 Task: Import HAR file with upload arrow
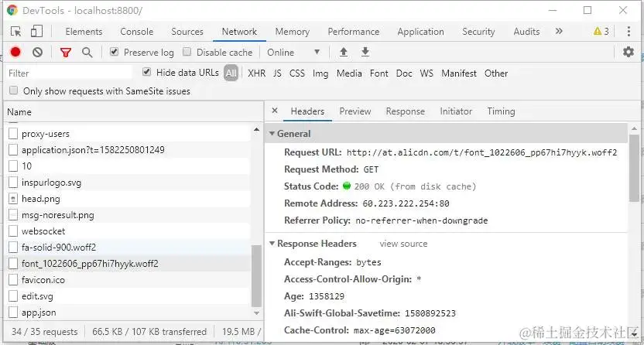[x=344, y=52]
